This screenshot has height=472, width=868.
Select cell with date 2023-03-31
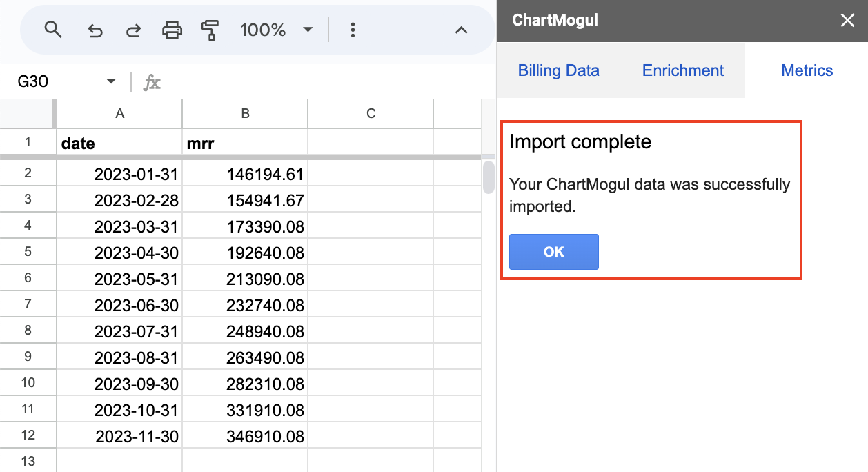119,226
